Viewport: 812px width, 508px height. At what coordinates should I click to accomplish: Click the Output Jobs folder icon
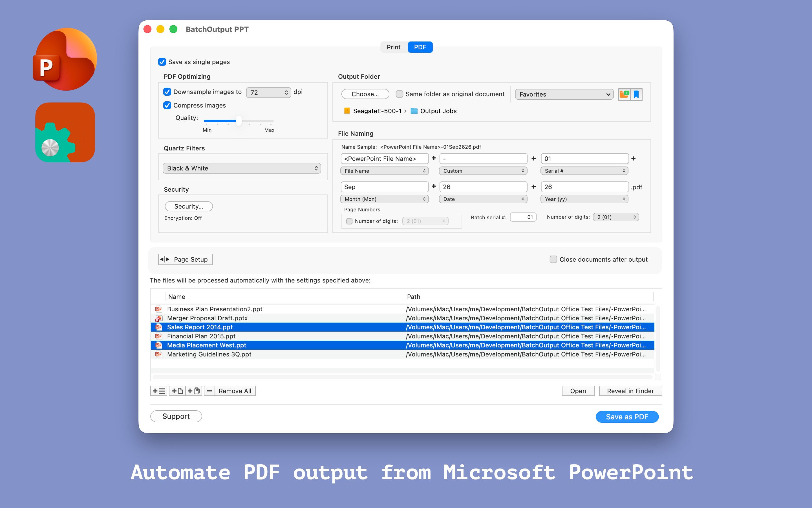coord(414,111)
